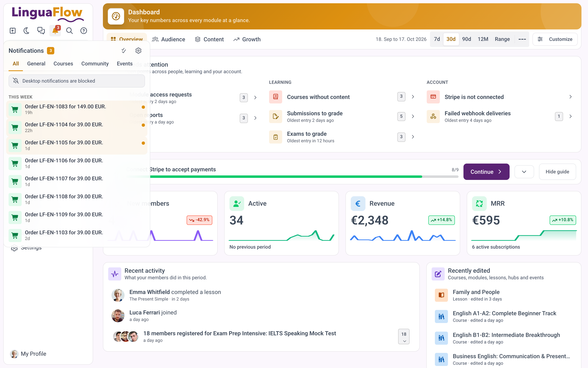Open order LF-EN-1083 notification
Screen dimensions: 588x368
pyautogui.click(x=77, y=109)
